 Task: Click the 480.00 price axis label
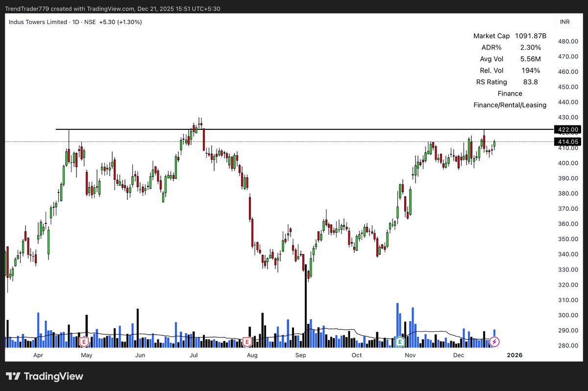568,41
